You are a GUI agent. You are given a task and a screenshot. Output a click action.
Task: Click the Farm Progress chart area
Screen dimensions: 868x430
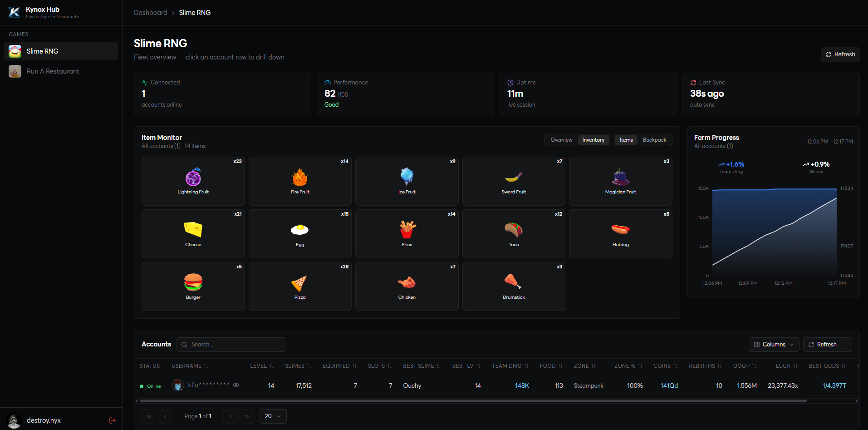point(775,232)
